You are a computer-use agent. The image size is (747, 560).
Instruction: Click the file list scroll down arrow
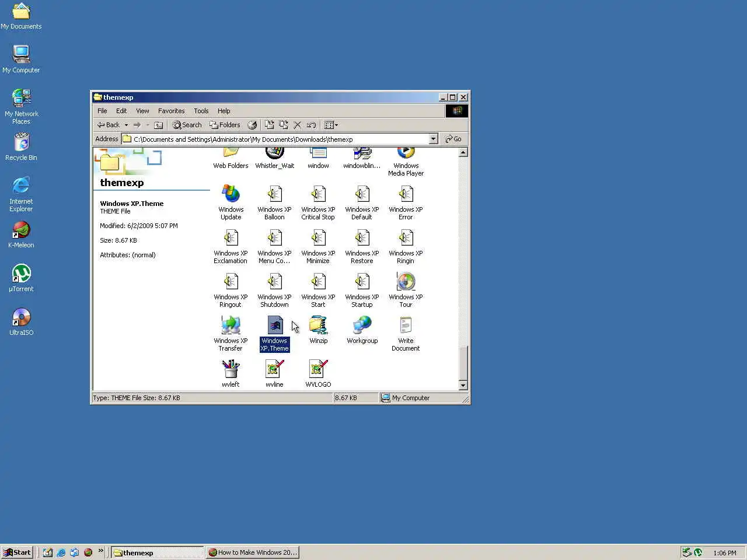[463, 385]
